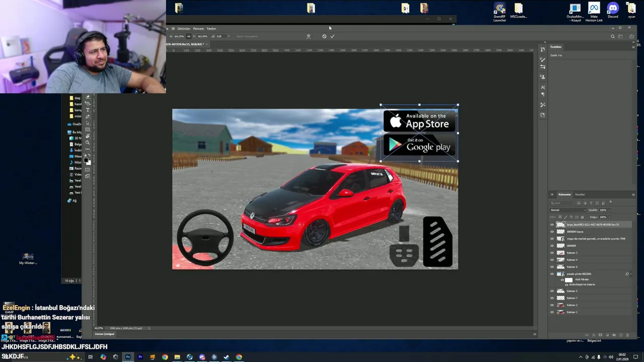Select the Hand tool
Screen dimensions: 644x362
click(x=88, y=136)
